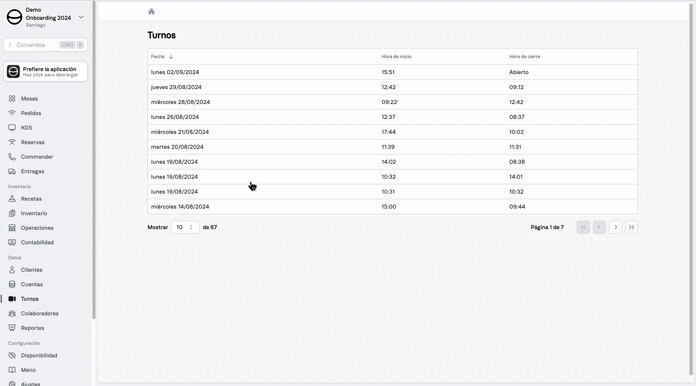This screenshot has height=386, width=696.
Task: Go to next page of Turnos
Action: [615, 227]
